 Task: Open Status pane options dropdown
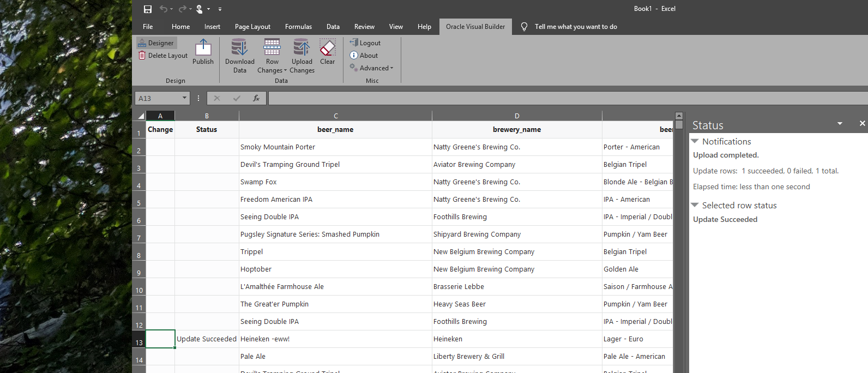point(840,124)
